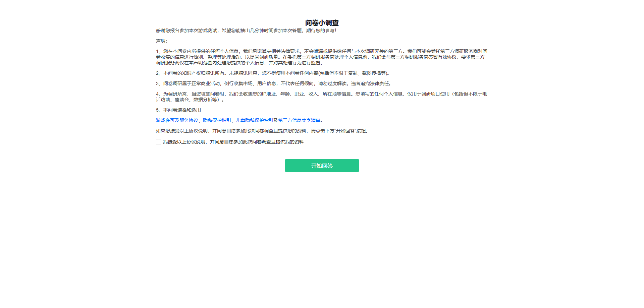Click paragraph 2 about 知识产权归腾讯所有

pyautogui.click(x=273, y=73)
